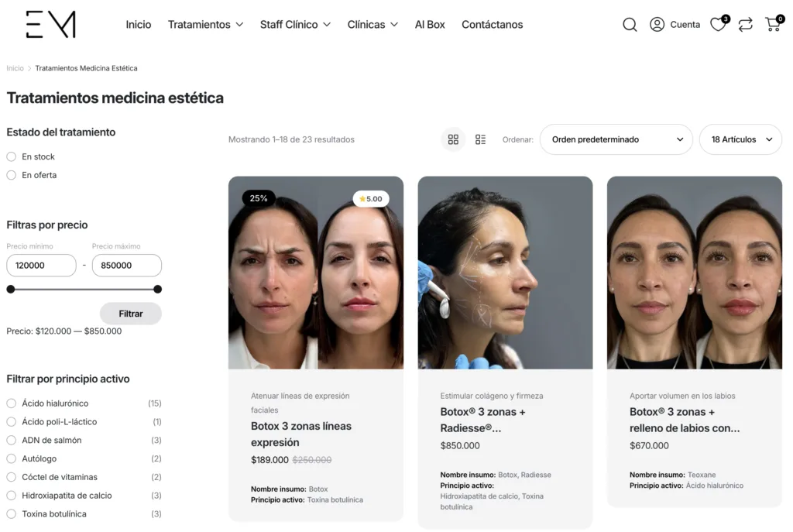The image size is (793, 532).
Task: Open the 18 Artículos per-page dropdown
Action: pyautogui.click(x=740, y=139)
